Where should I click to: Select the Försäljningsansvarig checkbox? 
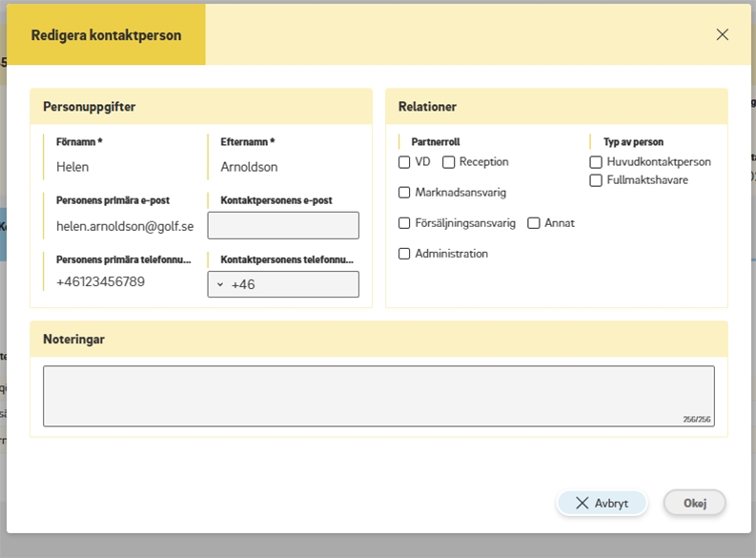tap(404, 223)
